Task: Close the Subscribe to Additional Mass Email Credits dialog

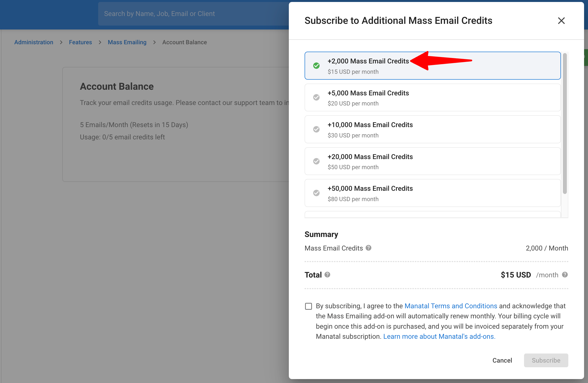Action: coord(561,21)
